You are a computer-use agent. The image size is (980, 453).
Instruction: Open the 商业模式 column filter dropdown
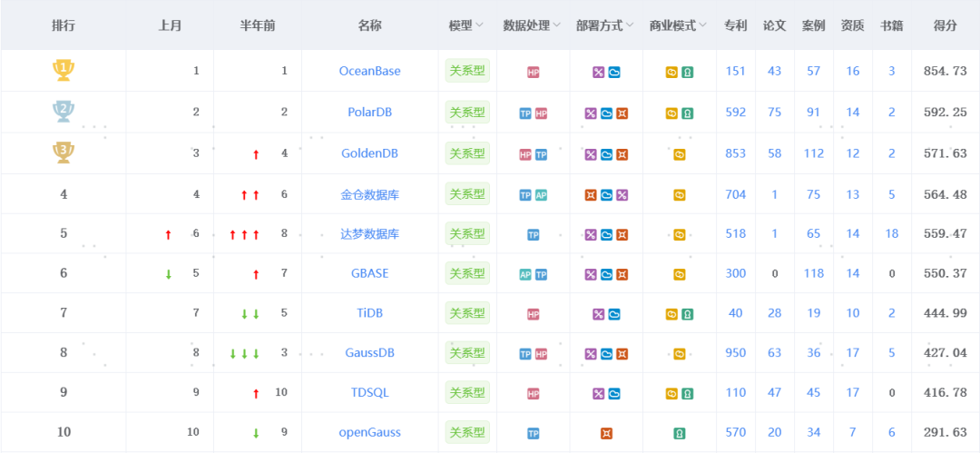[x=703, y=25]
